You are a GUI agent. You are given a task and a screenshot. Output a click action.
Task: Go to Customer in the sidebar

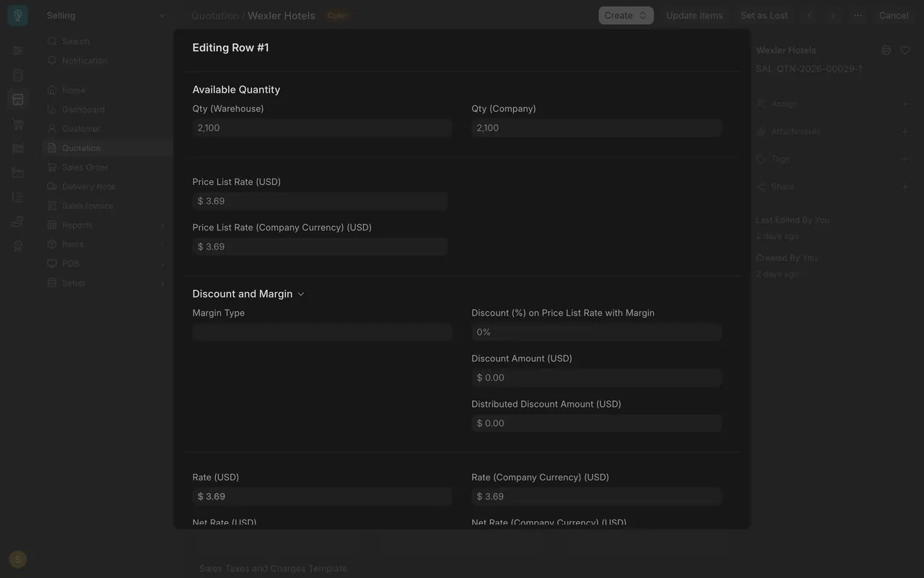point(107,129)
